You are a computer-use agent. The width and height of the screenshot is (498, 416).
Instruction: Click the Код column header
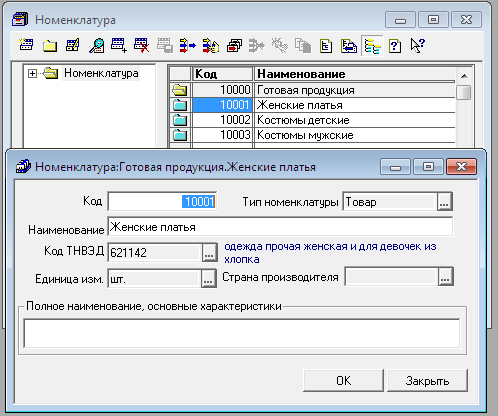223,74
